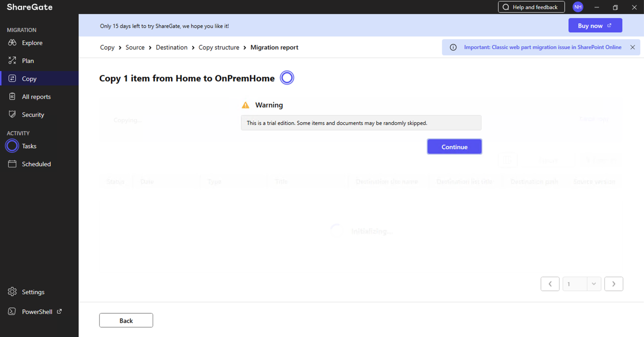Click the Help and feedback chat icon
644x337 pixels.
[x=506, y=7]
